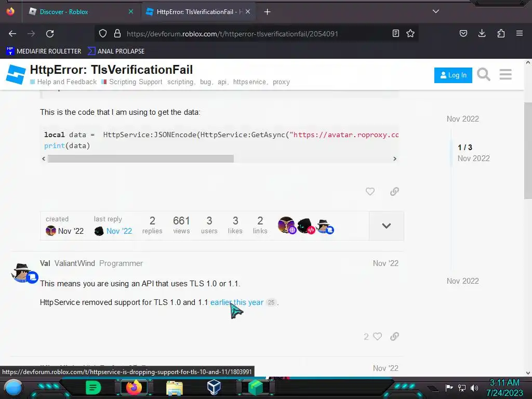Screen dimensions: 532x399
Task: Click the site security padlock icon
Action: (117, 34)
